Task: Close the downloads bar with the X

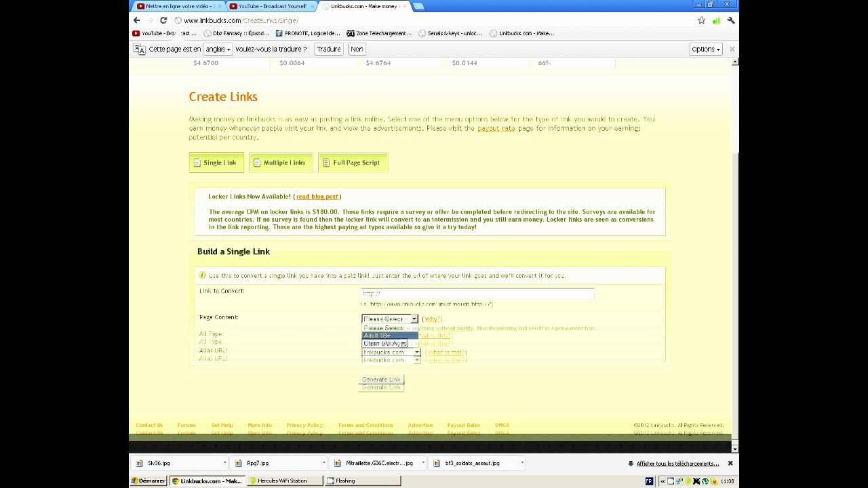Action: (730, 464)
